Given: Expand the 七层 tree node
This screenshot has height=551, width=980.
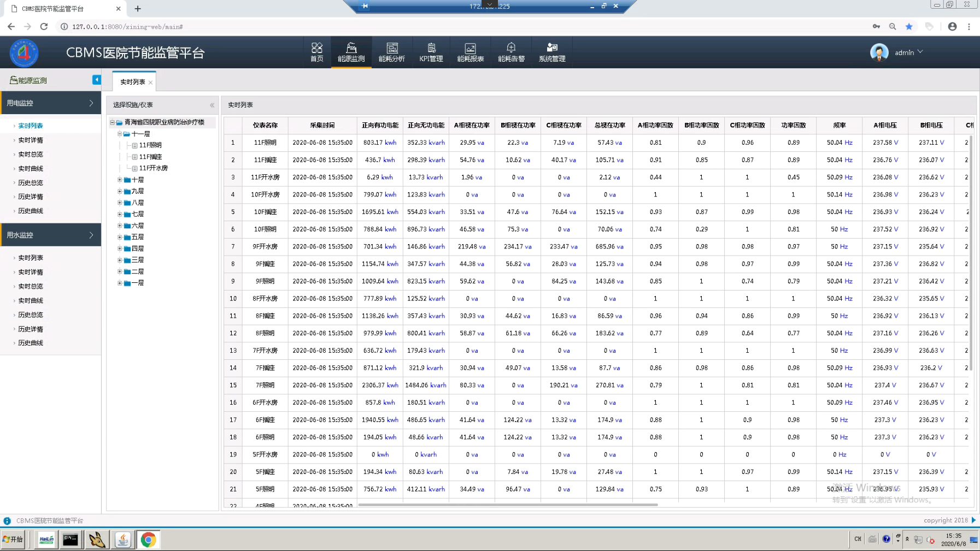Looking at the screenshot, I should coord(120,214).
